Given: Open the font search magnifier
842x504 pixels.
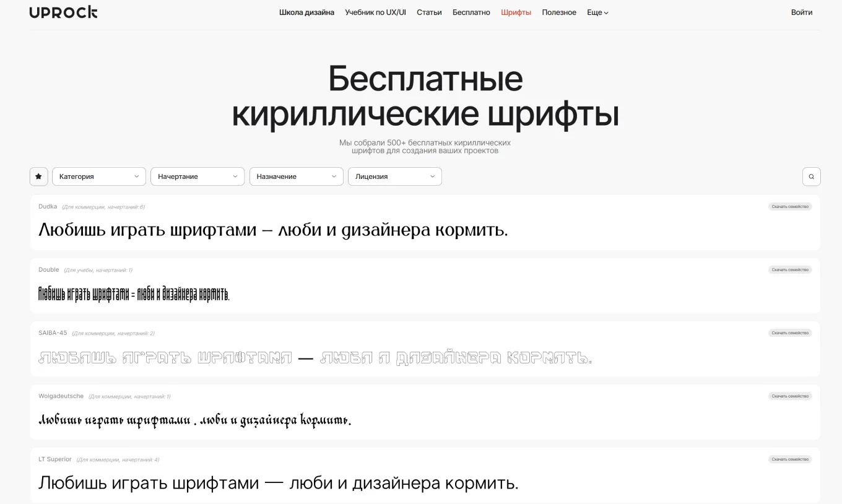Looking at the screenshot, I should (812, 176).
